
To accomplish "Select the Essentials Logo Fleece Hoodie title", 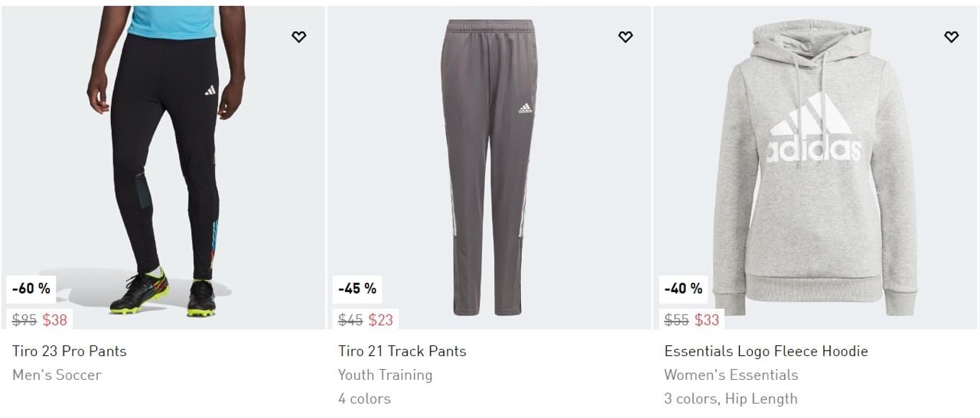I will [766, 352].
